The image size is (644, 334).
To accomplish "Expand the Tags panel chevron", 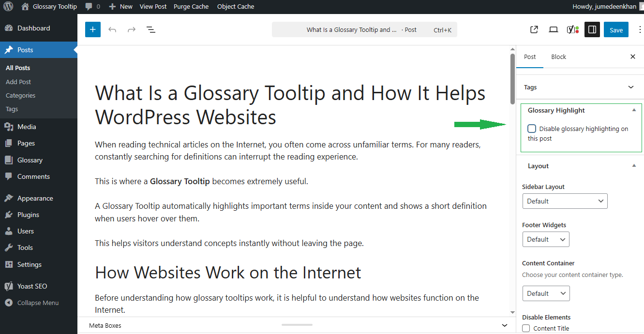I will tap(630, 87).
